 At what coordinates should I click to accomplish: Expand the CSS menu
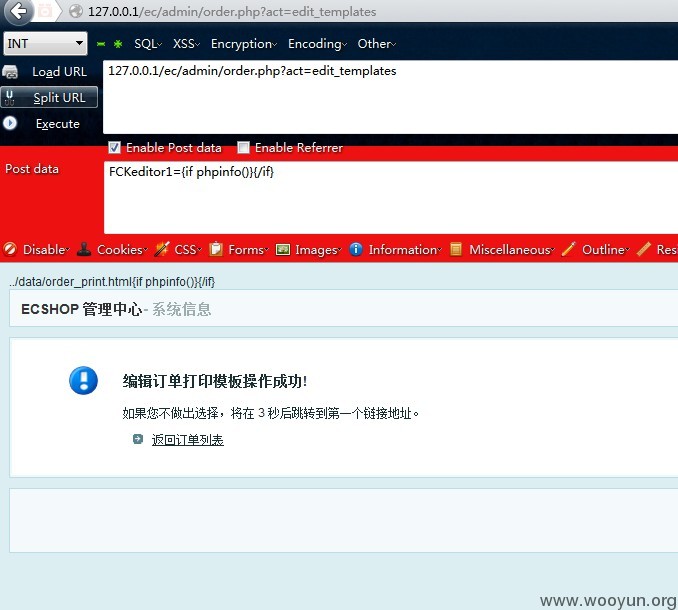tap(188, 249)
